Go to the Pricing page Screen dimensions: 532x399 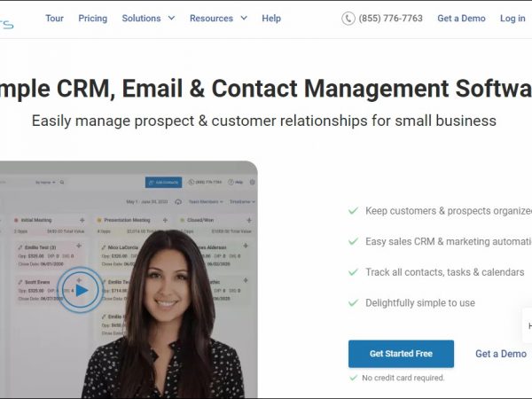[x=92, y=19]
